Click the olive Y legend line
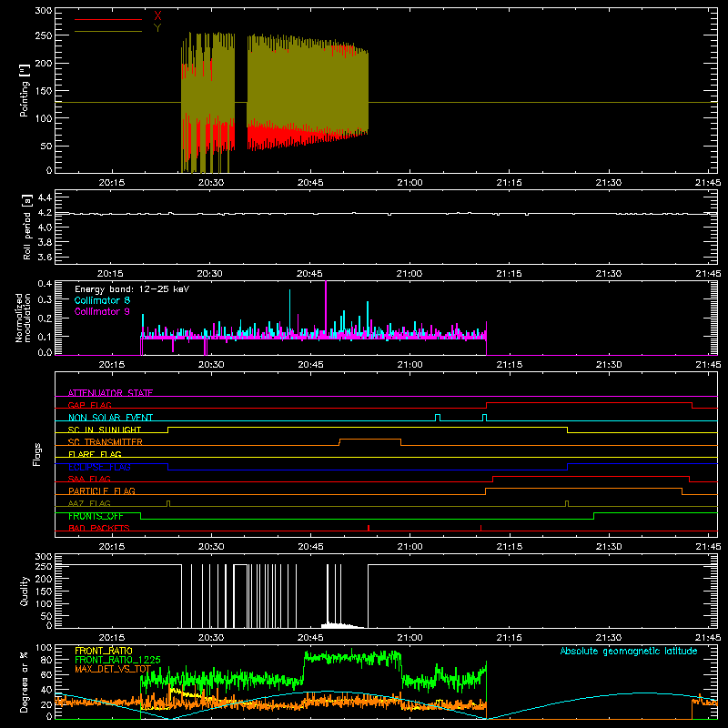 click(108, 32)
